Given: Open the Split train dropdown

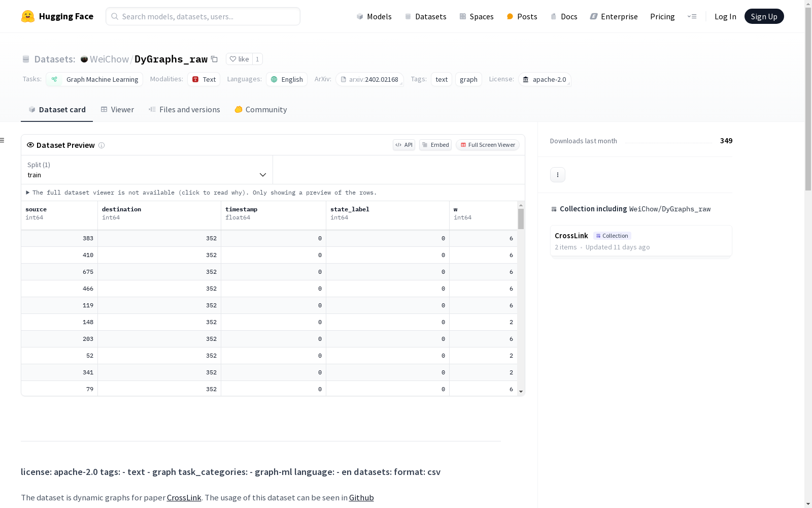Looking at the screenshot, I should (x=147, y=170).
